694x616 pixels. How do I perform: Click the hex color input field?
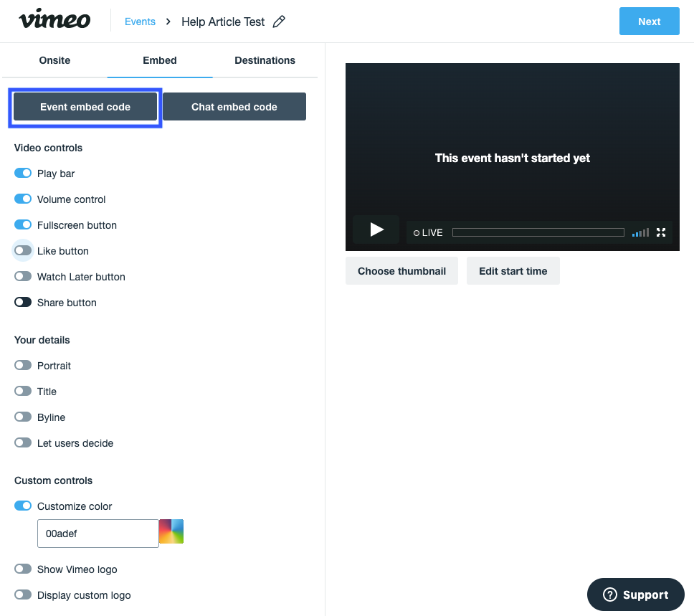98,534
